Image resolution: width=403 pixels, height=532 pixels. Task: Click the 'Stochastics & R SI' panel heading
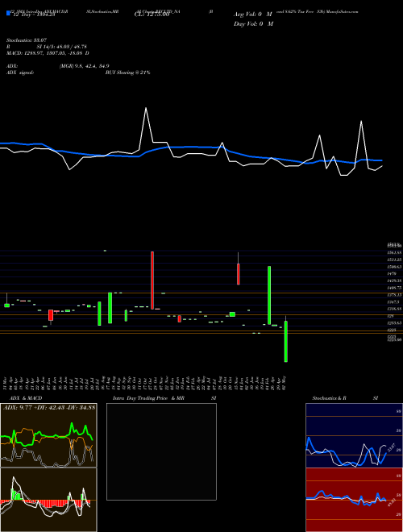pyautogui.click(x=345, y=398)
